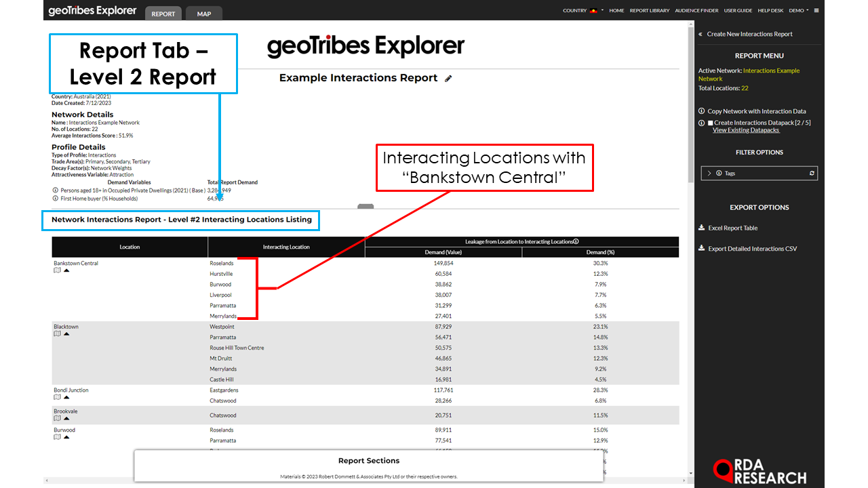Click Create New Interactions Report link
Image resolution: width=868 pixels, height=488 pixels.
click(749, 34)
